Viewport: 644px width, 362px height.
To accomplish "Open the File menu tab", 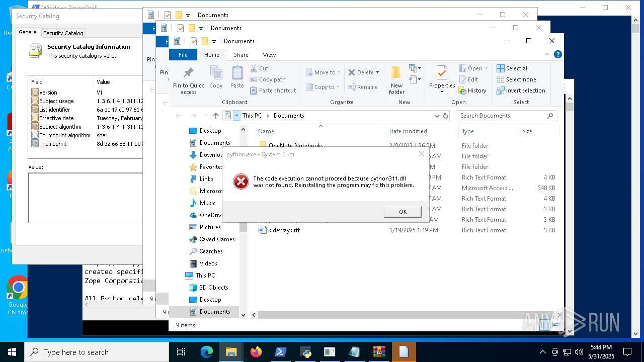I will pos(183,55).
